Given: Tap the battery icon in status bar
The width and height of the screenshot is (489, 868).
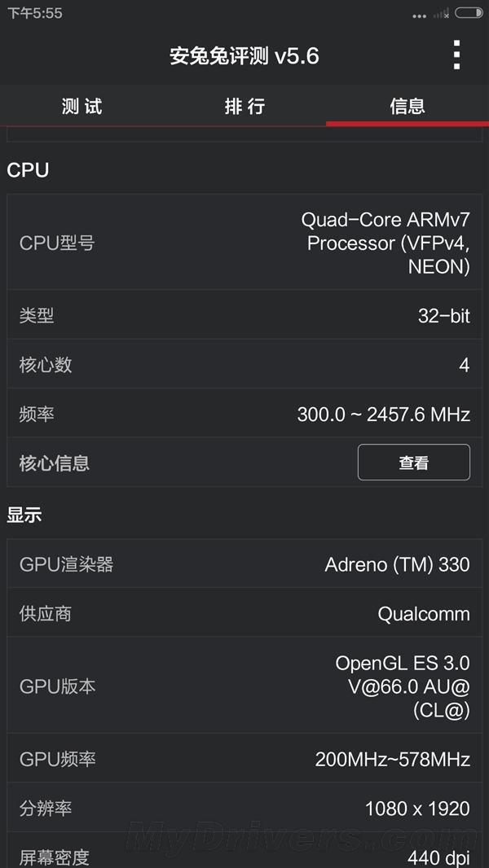Looking at the screenshot, I should click(x=469, y=13).
